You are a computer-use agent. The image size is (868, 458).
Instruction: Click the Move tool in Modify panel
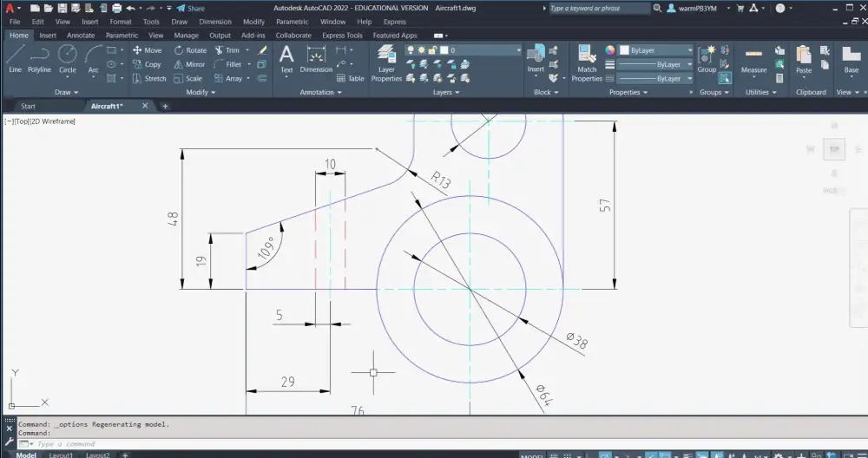pyautogui.click(x=147, y=50)
